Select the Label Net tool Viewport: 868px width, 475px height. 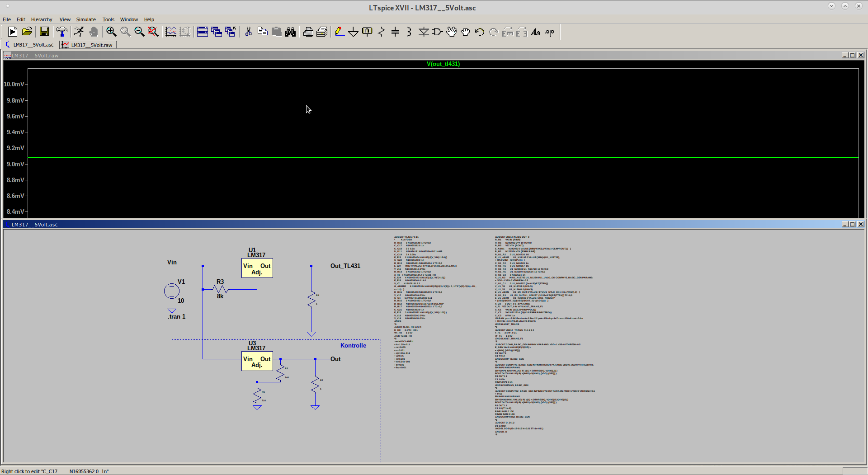368,32
